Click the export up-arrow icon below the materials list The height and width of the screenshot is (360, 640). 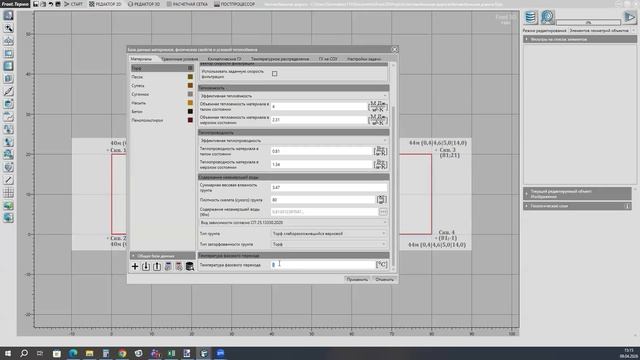(x=157, y=267)
